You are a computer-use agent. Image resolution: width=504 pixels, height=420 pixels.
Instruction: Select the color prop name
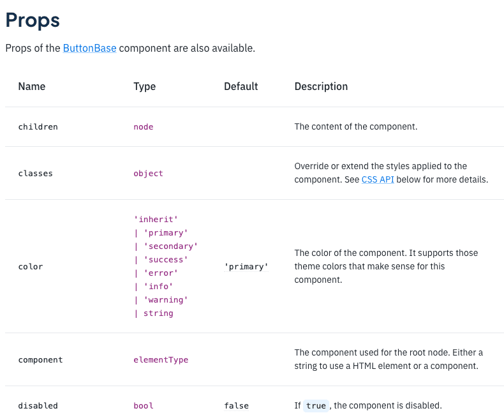pos(31,267)
